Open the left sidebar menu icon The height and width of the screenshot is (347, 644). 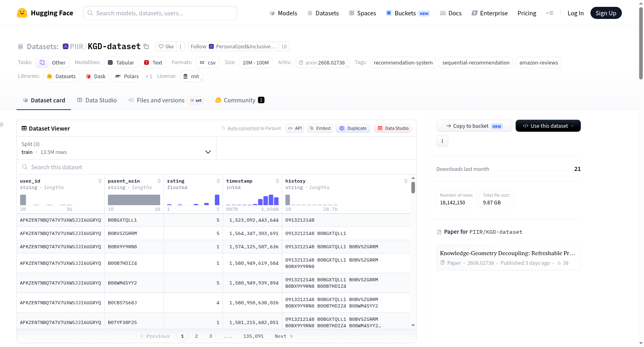2,125
